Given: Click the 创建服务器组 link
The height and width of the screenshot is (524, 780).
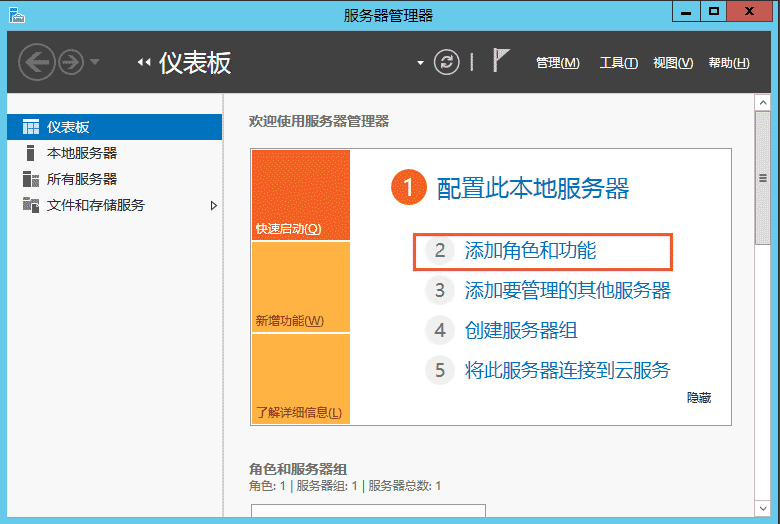Looking at the screenshot, I should [x=521, y=330].
